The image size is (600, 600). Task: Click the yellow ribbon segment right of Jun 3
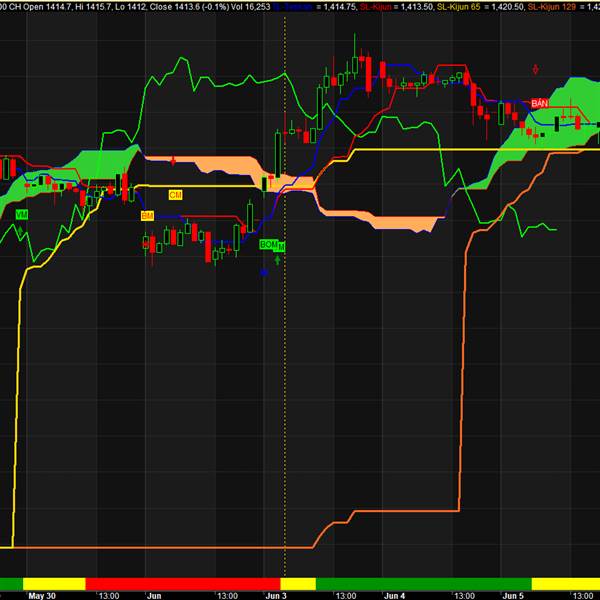click(298, 584)
